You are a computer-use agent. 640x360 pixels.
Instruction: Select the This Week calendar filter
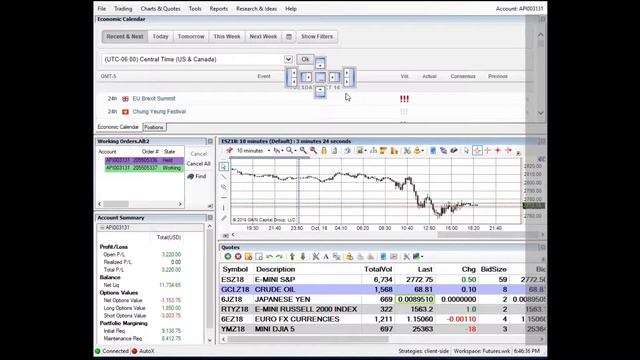coord(227,36)
